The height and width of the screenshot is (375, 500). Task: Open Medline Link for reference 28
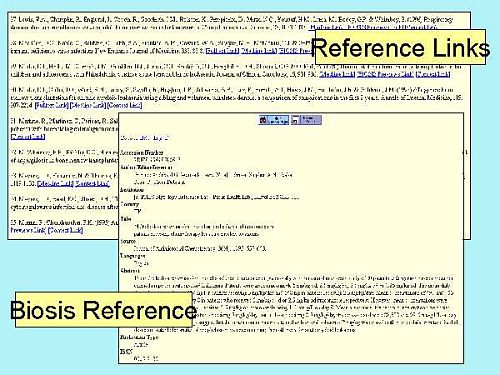point(259,51)
